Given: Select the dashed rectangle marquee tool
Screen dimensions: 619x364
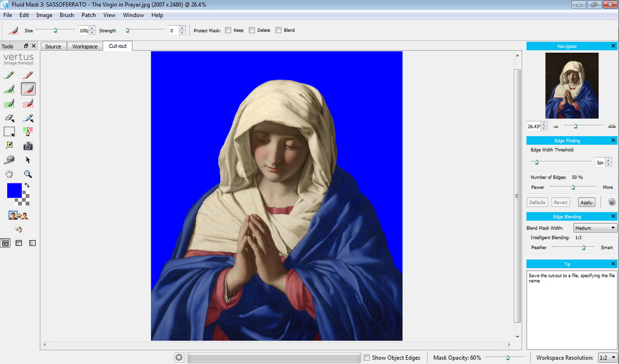Looking at the screenshot, I should click(x=9, y=132).
